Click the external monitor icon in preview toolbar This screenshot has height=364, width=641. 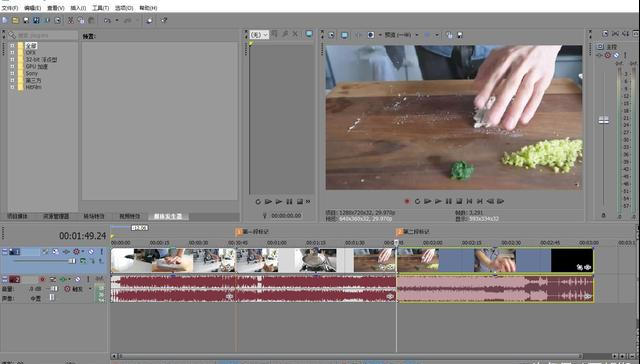(x=345, y=35)
